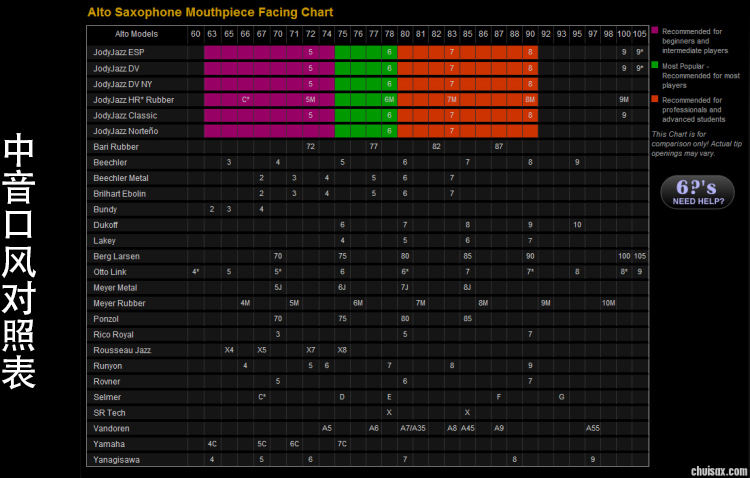
Task: Click the 'Vandoren' row label
Action: point(111,429)
